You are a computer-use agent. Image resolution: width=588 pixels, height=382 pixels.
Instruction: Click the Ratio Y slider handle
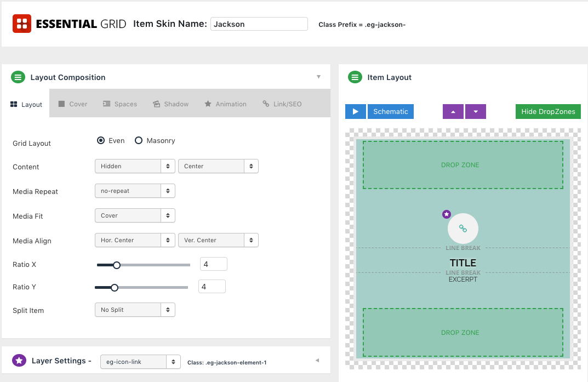[x=115, y=288]
